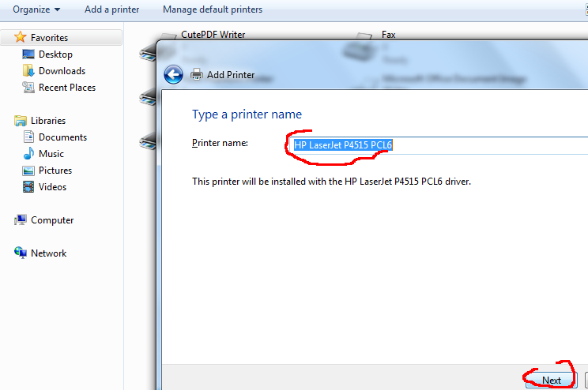Open Desktop from Favorites
This screenshot has width=588, height=390.
pyautogui.click(x=55, y=54)
